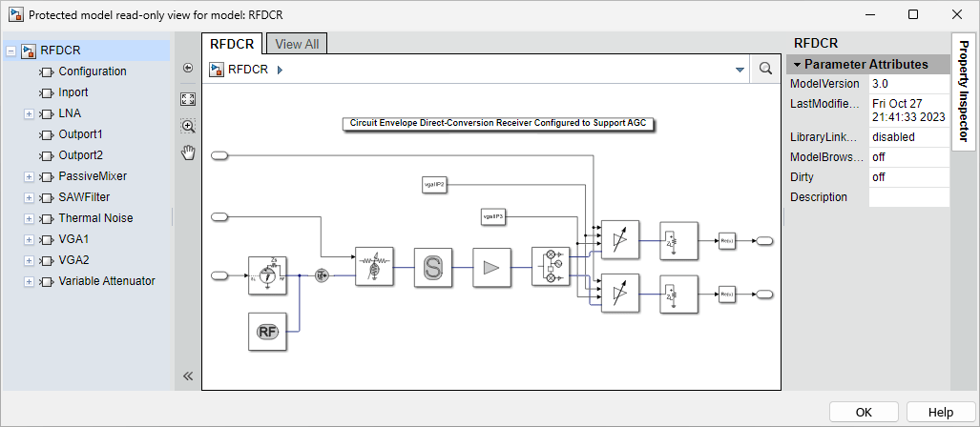The image size is (980, 427).
Task: Open the diagram search magnifier
Action: 765,69
